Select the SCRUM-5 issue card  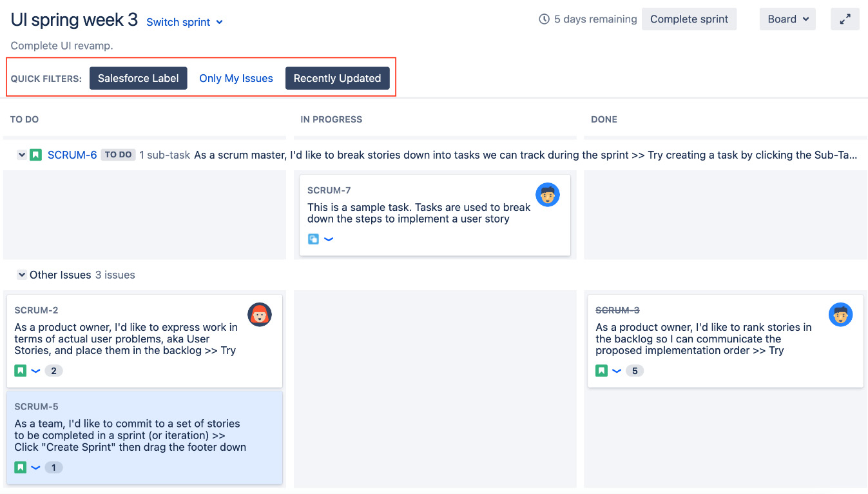[x=144, y=437]
